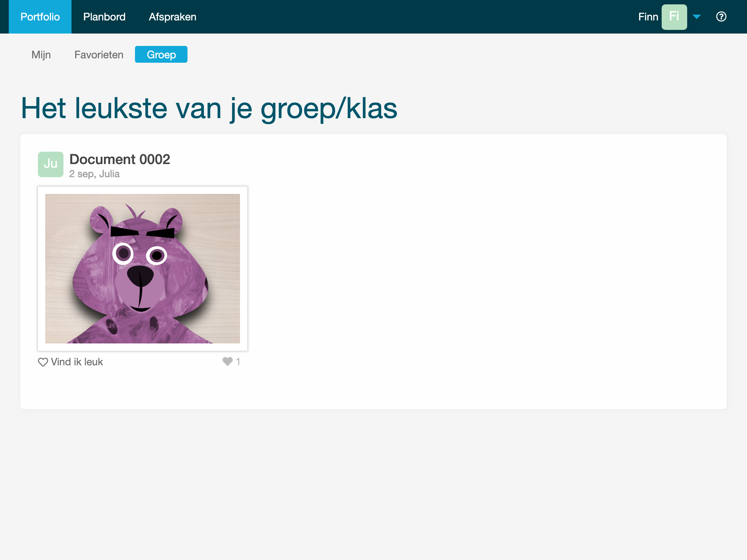Select the Groep sub-tab
Image resolution: width=747 pixels, height=560 pixels.
161,55
